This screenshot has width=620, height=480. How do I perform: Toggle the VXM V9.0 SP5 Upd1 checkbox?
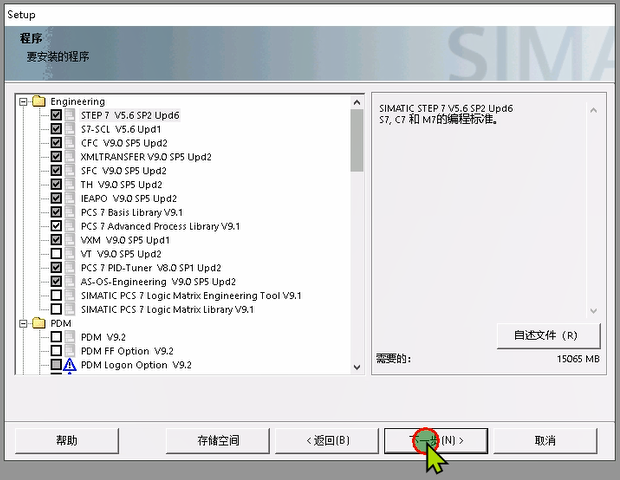[56, 240]
